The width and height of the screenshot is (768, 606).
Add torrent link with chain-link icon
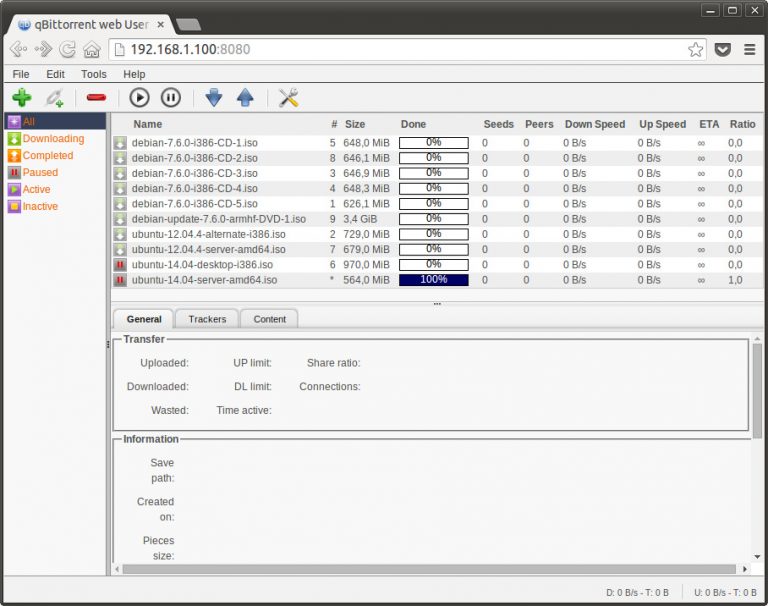coord(54,97)
